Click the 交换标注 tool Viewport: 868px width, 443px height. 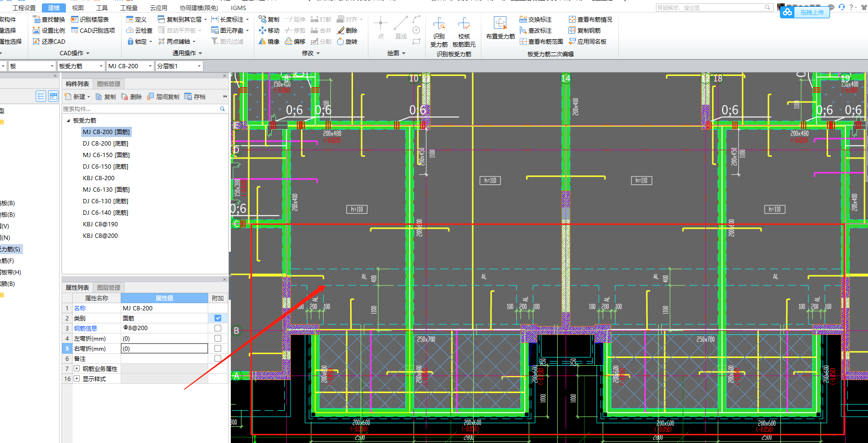click(x=536, y=19)
